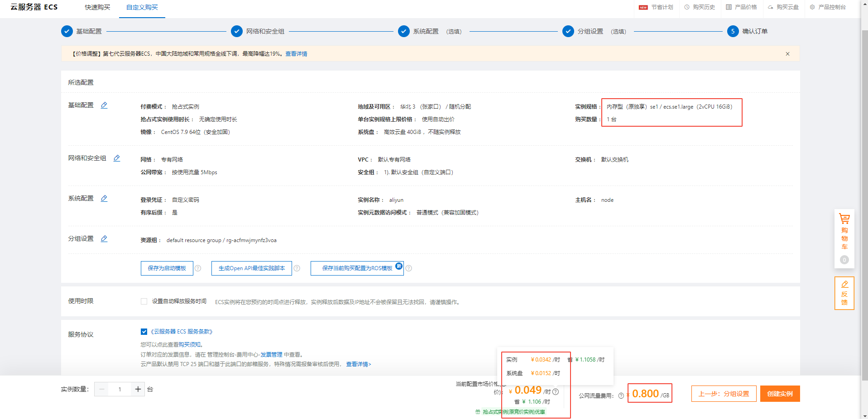This screenshot has width=868, height=419.
Task: Close the 价格调整 notice banner
Action: pyautogui.click(x=787, y=54)
